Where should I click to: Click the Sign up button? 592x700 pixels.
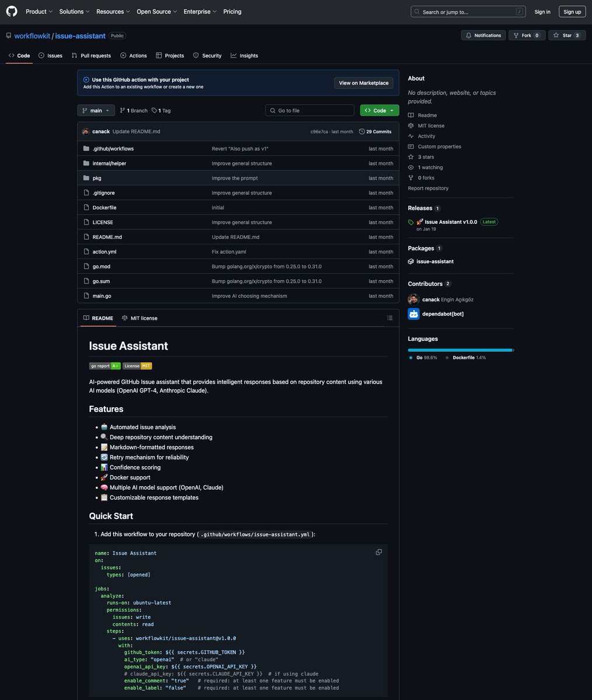click(x=573, y=12)
